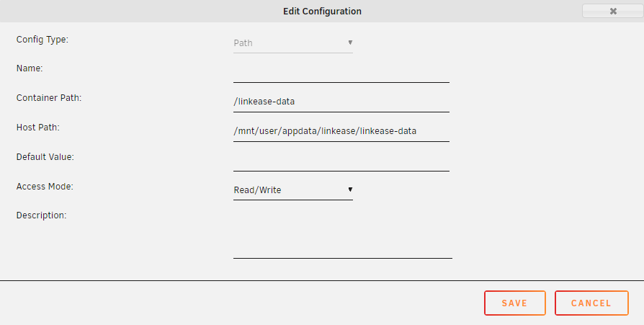Click the Description label

click(42, 215)
